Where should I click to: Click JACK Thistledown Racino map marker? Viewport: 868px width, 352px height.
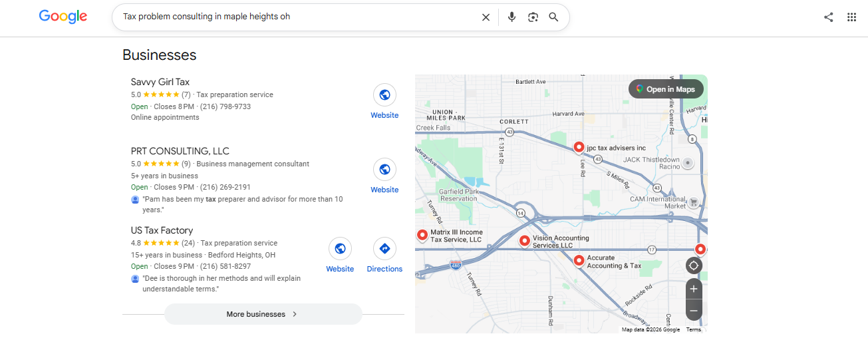pos(688,163)
